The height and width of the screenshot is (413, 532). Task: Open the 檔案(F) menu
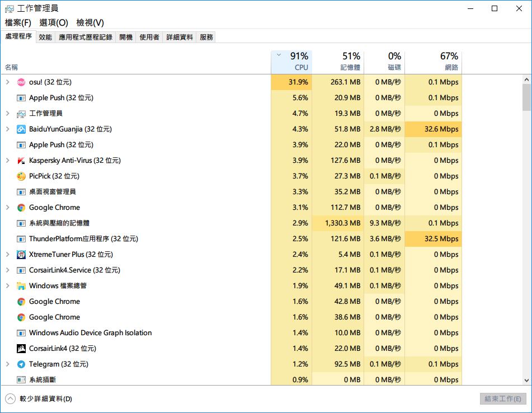click(18, 23)
